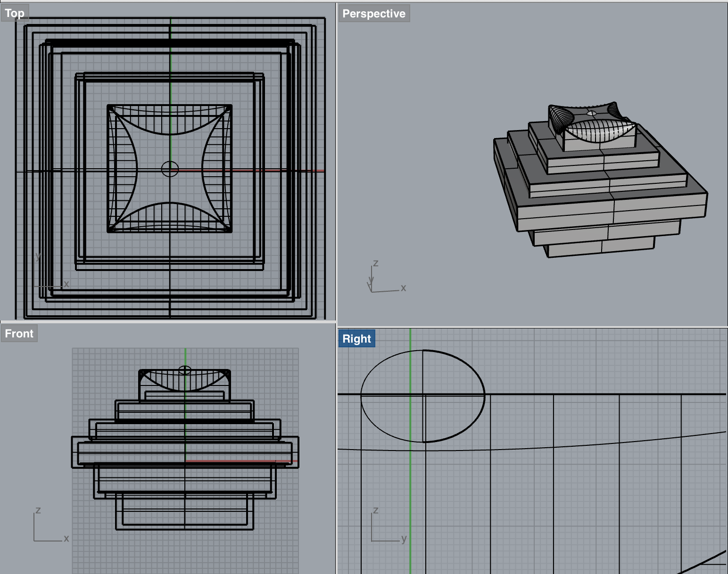The image size is (728, 574).
Task: Select the small center circle in Top view
Action: [170, 169]
